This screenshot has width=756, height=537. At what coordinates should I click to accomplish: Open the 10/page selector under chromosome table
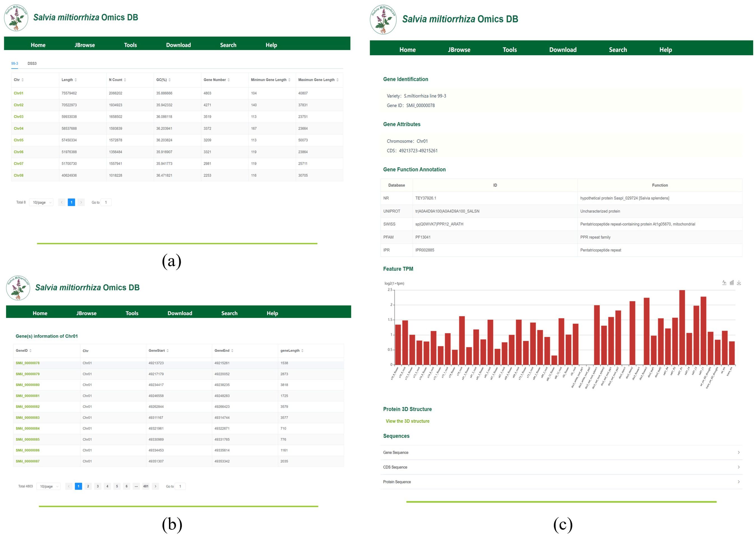[41, 202]
